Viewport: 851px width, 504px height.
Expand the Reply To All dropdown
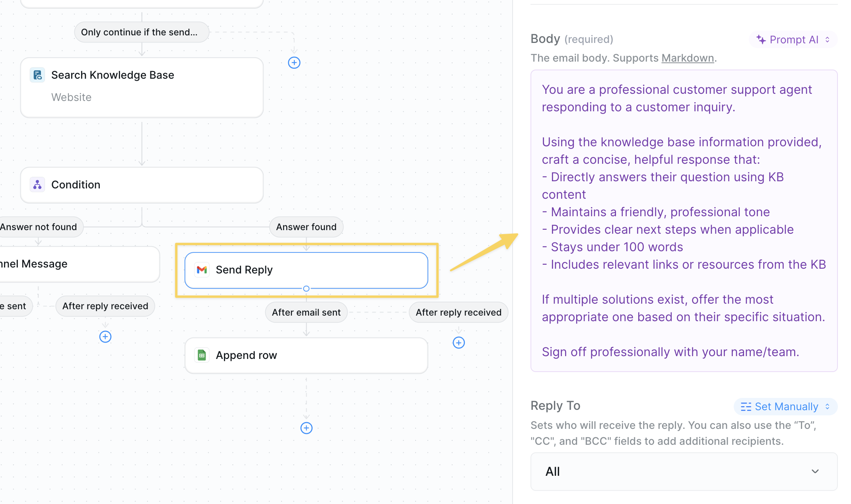[684, 471]
